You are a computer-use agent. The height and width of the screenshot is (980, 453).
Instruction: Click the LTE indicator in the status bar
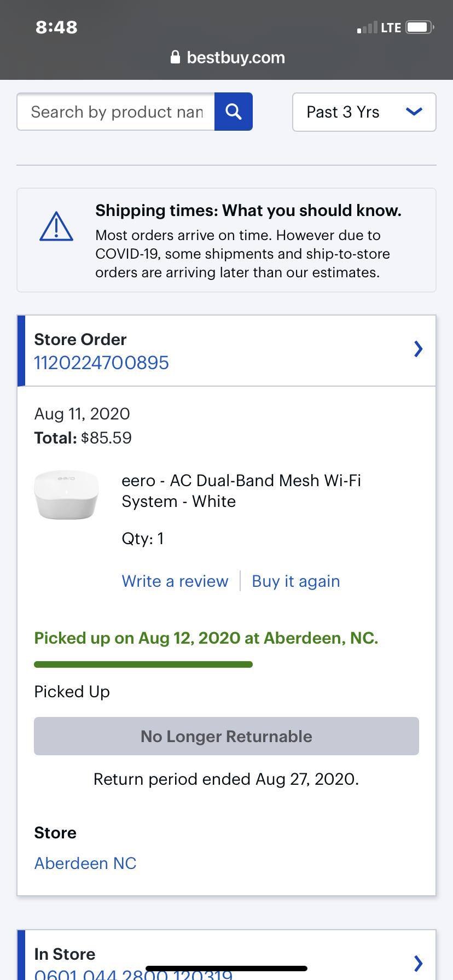(392, 27)
